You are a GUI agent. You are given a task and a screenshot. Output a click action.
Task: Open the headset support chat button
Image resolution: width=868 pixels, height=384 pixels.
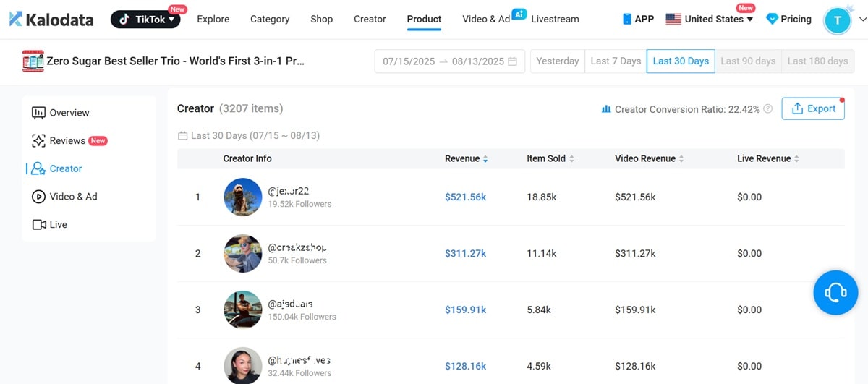click(835, 291)
